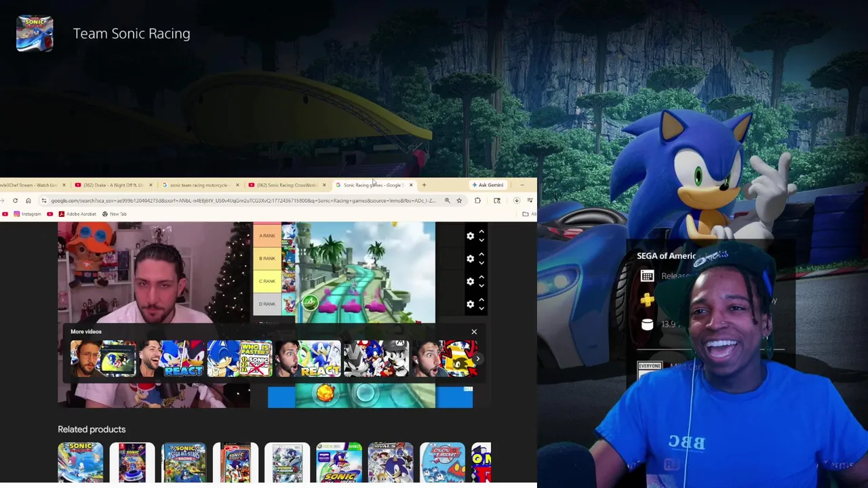This screenshot has height=488, width=868.
Task: Click the Team Sonic Racing game icon
Action: pos(35,33)
